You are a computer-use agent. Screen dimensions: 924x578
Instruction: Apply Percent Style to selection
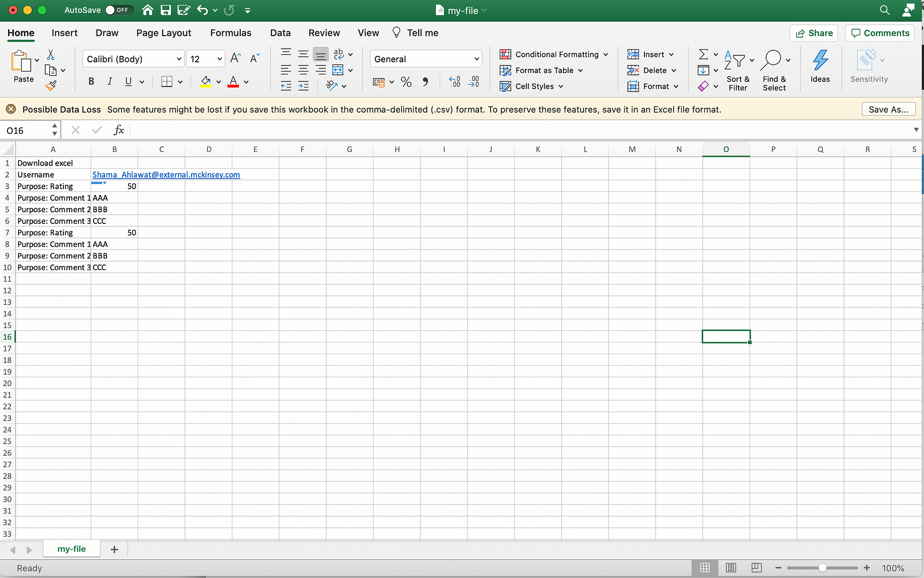coord(406,82)
